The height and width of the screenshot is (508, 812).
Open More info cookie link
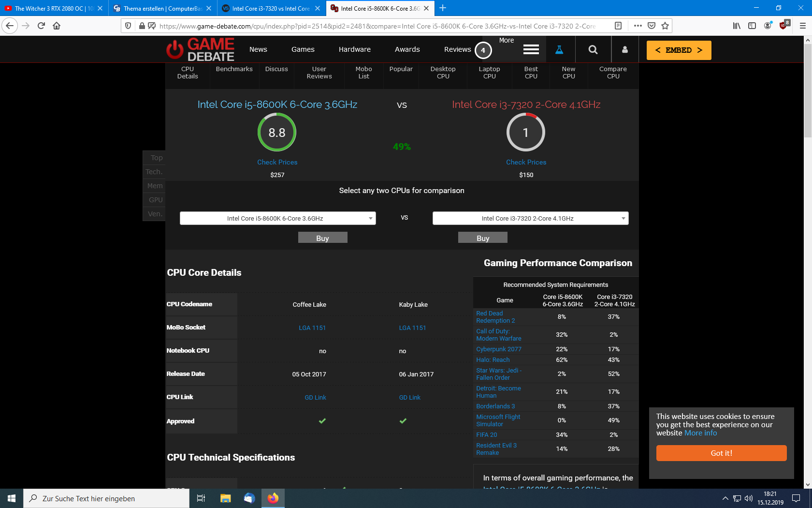coord(701,433)
